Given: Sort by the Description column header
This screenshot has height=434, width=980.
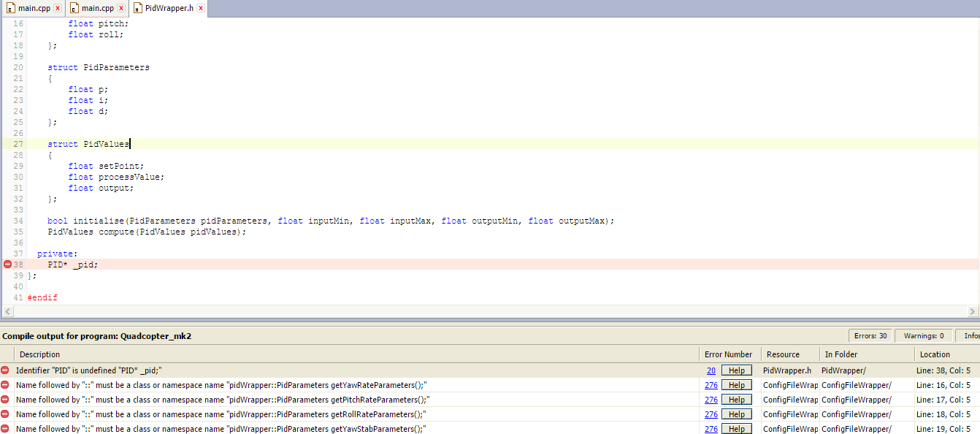Looking at the screenshot, I should 40,354.
